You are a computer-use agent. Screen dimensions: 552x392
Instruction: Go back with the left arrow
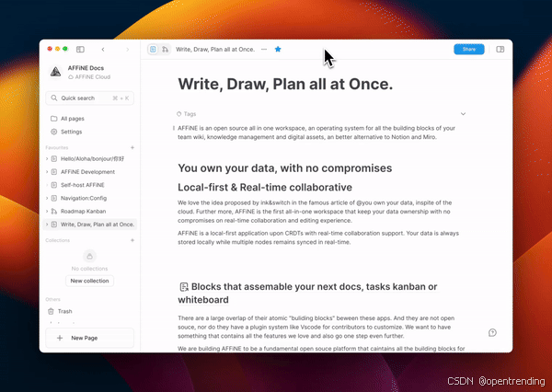point(103,50)
